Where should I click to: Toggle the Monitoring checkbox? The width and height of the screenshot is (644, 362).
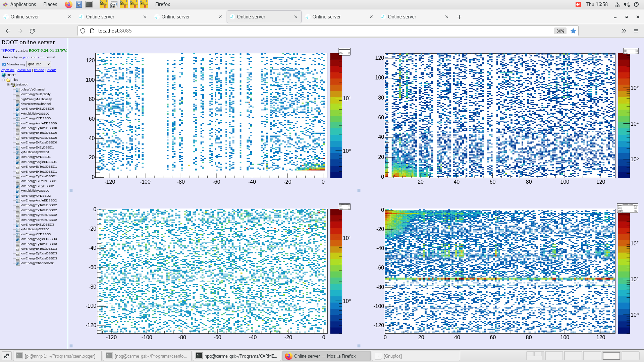(4, 64)
